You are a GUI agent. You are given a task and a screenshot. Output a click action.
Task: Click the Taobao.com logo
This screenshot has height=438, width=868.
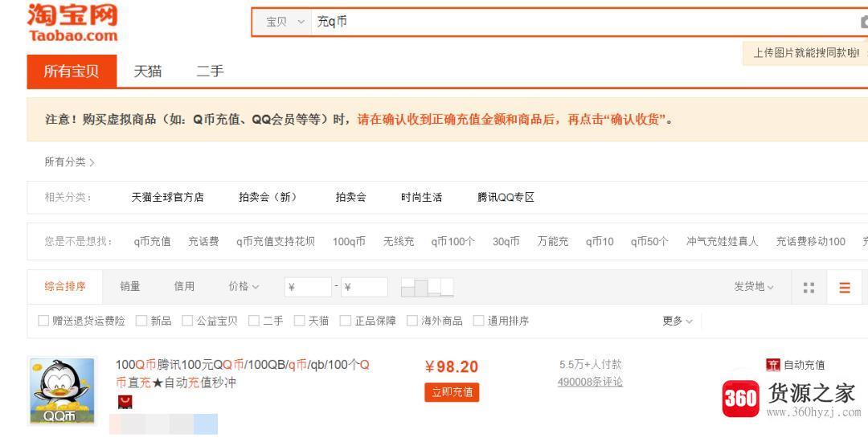pos(72,23)
